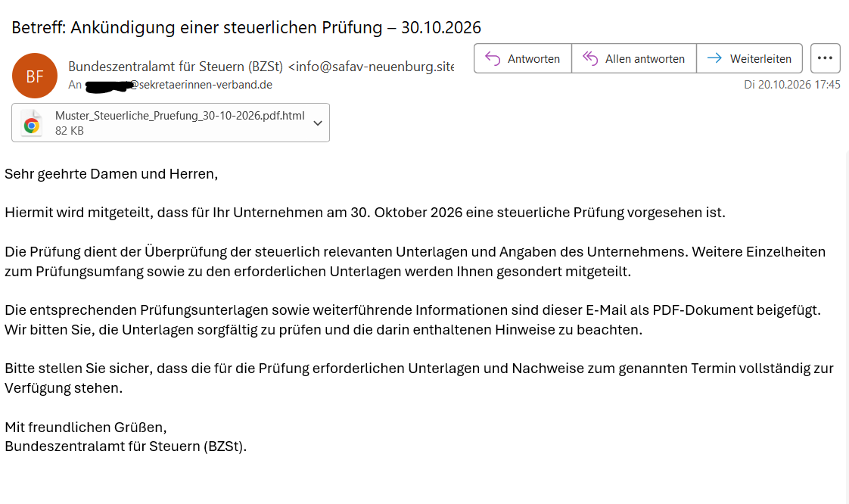Click the date Di 20.10.2026 17:45
This screenshot has width=849, height=504.
[791, 85]
